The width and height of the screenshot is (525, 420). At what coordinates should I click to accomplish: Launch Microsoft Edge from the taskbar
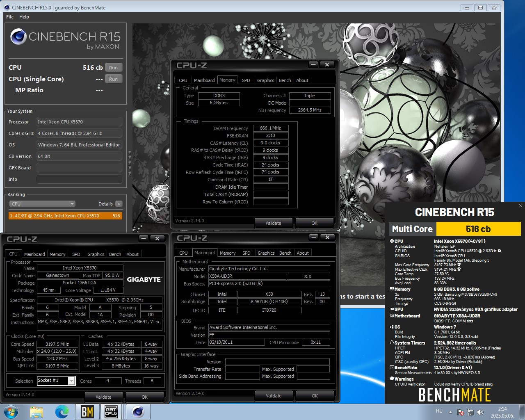(x=62, y=412)
